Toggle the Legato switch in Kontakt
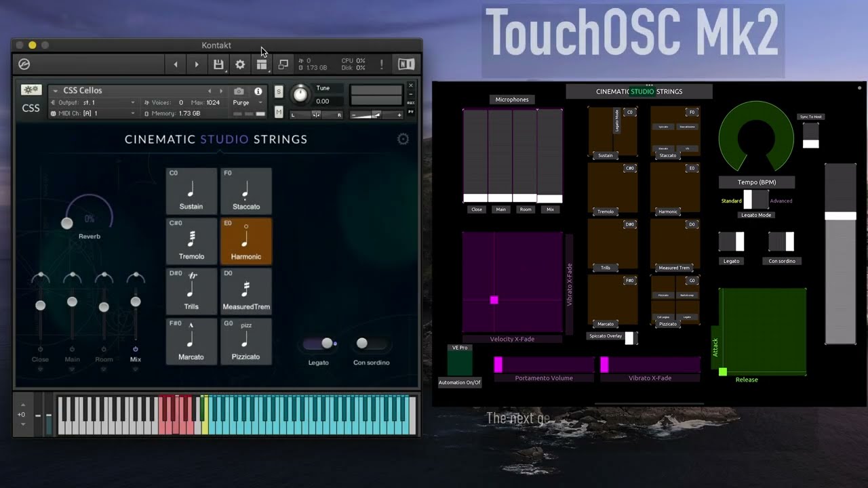This screenshot has height=488, width=868. click(320, 344)
